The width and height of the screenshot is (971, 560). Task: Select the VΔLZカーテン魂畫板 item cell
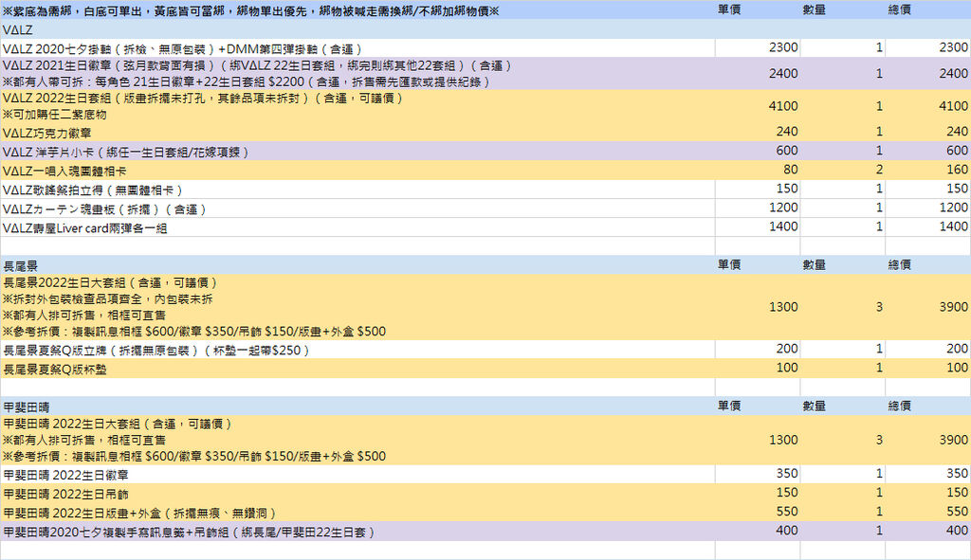tap(357, 208)
